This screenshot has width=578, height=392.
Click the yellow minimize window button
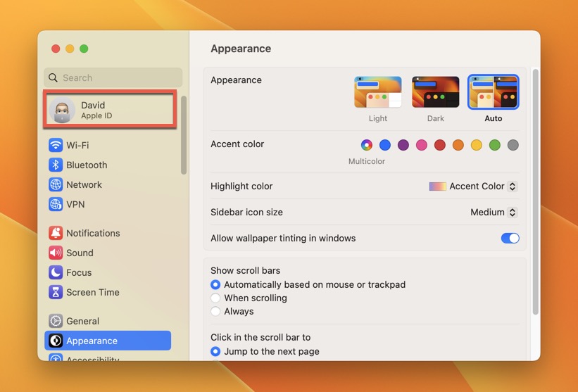coord(70,49)
